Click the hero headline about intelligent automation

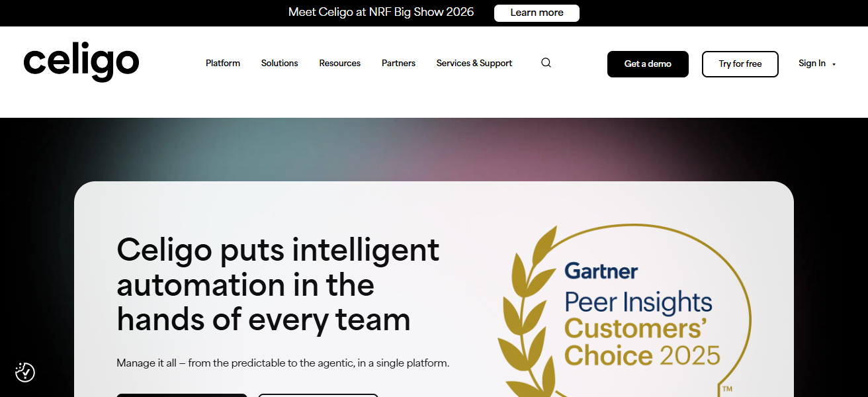click(278, 285)
